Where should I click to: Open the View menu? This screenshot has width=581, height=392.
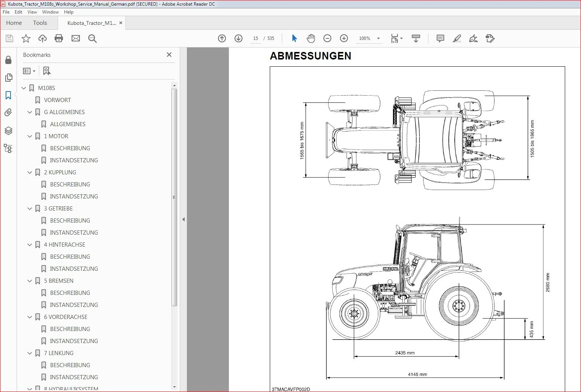[x=32, y=12]
